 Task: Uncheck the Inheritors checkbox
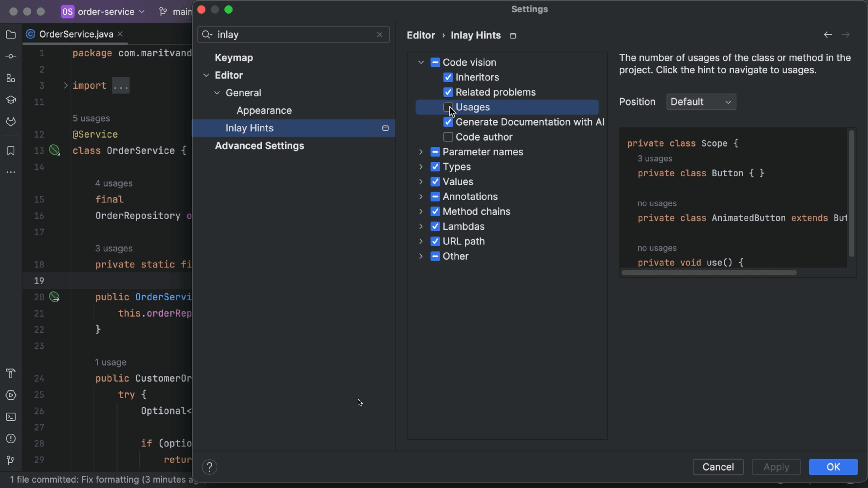448,77
